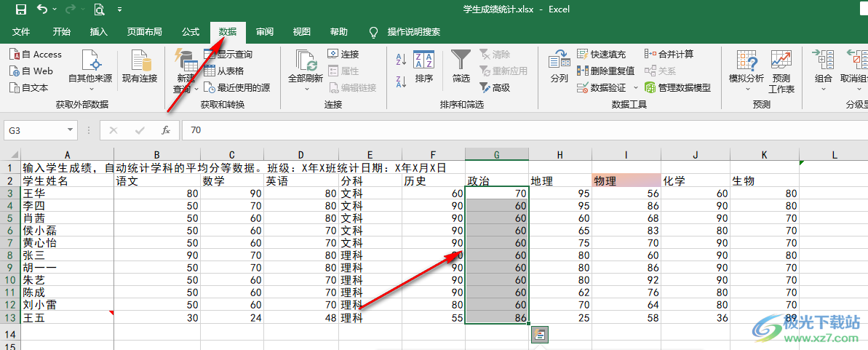Image resolution: width=868 pixels, height=350 pixels.
Task: Switch to the 插入 ribbon tab
Action: pyautogui.click(x=98, y=32)
